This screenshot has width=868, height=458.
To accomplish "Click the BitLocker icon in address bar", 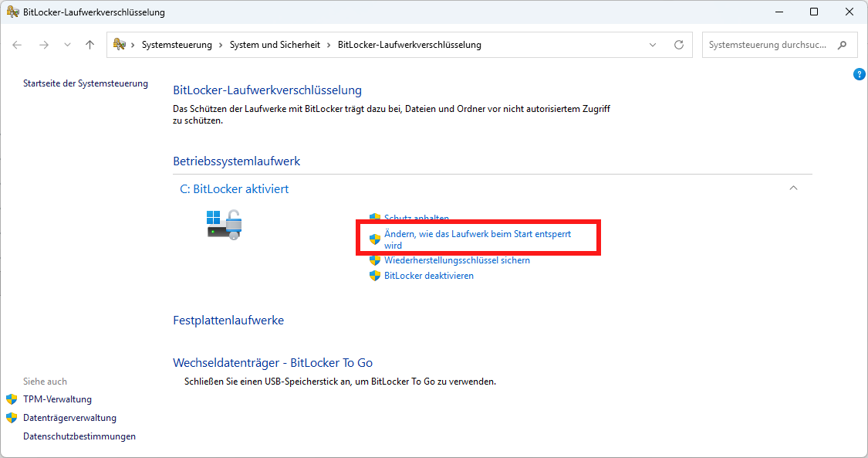I will point(119,44).
